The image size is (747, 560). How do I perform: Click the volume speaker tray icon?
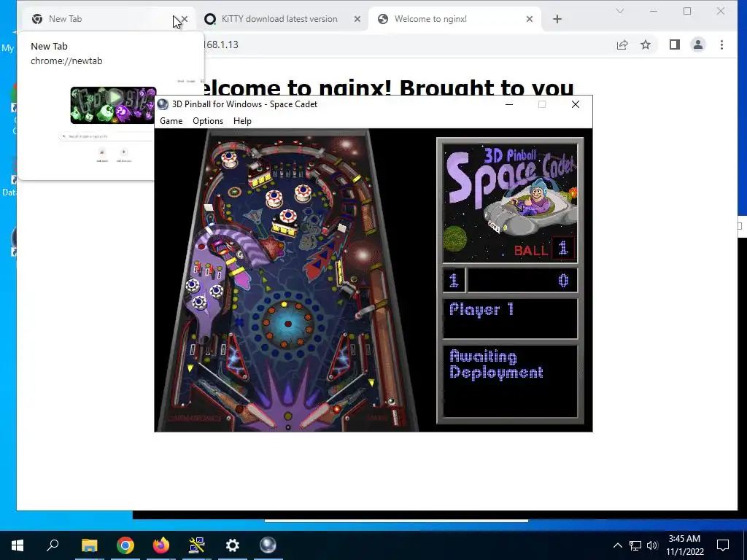click(x=652, y=545)
